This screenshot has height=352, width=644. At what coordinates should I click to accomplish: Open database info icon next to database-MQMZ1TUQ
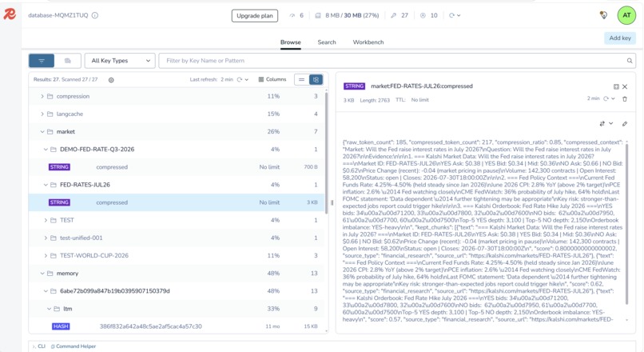click(95, 16)
